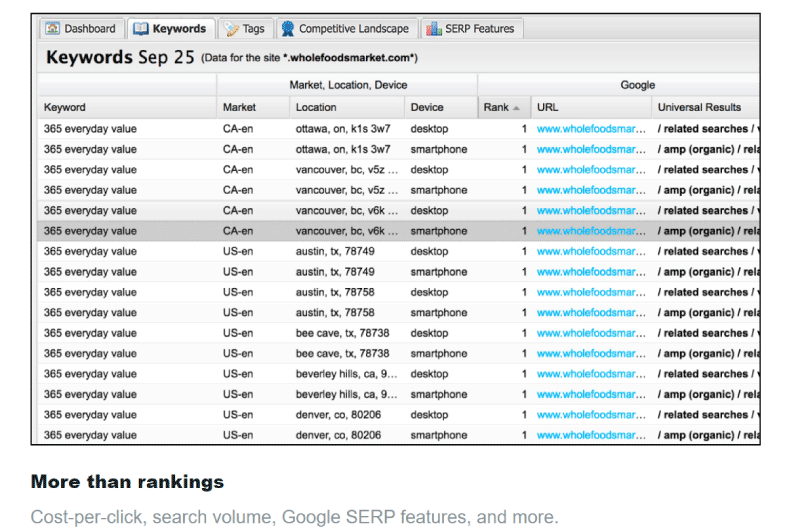800x530 pixels.
Task: Click the Competitive Landscape ribbon icon
Action: 288,29
